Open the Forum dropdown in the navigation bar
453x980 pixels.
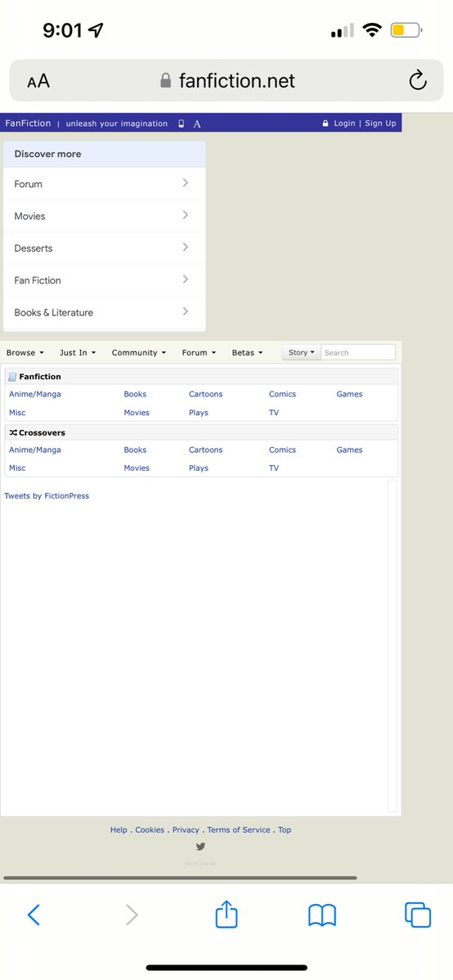coord(199,352)
